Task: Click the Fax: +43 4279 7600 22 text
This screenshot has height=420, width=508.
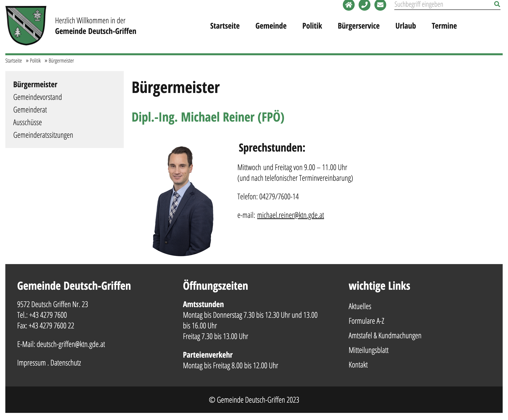Action: [45, 326]
